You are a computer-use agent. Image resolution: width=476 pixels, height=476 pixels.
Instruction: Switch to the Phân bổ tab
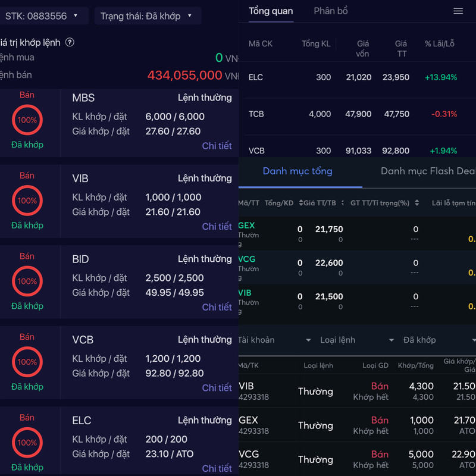tap(331, 11)
